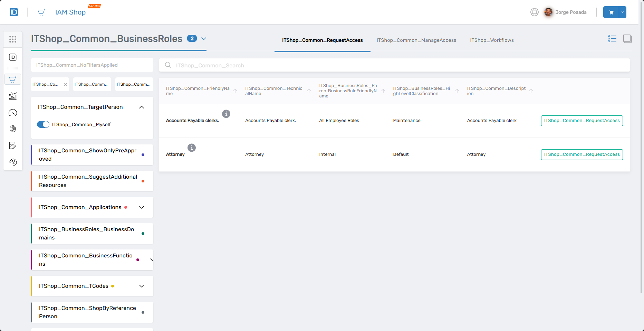The width and height of the screenshot is (644, 331).
Task: Switch to list view layout
Action: (612, 38)
